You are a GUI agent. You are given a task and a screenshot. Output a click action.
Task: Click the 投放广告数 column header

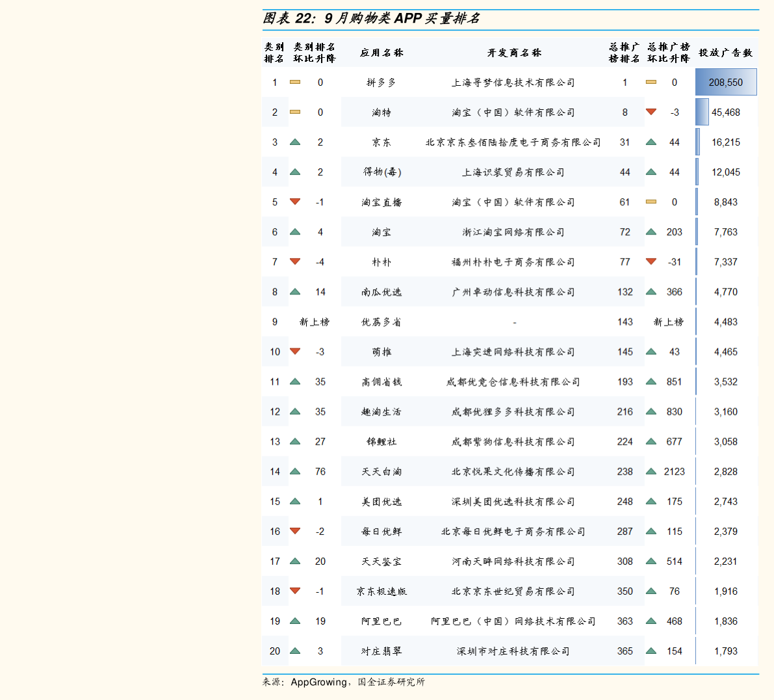[x=726, y=53]
